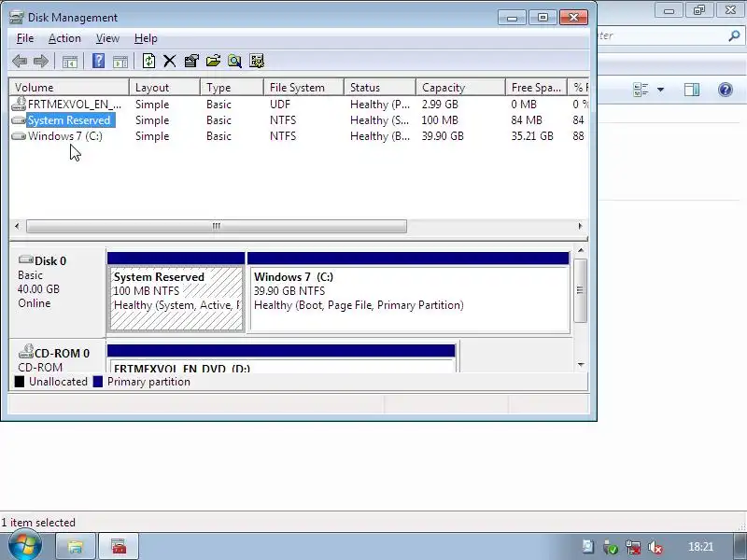Click the Explore magnifier toolbar icon
The height and width of the screenshot is (560, 747).
[234, 61]
